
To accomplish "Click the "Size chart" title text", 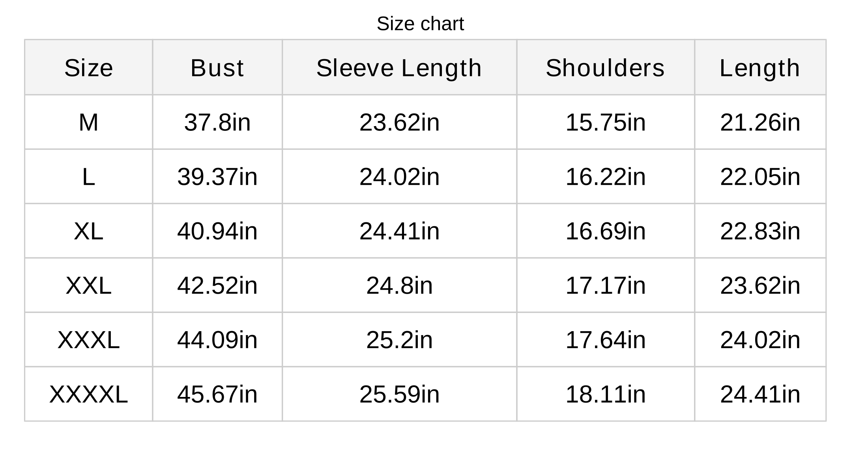I will [420, 24].
